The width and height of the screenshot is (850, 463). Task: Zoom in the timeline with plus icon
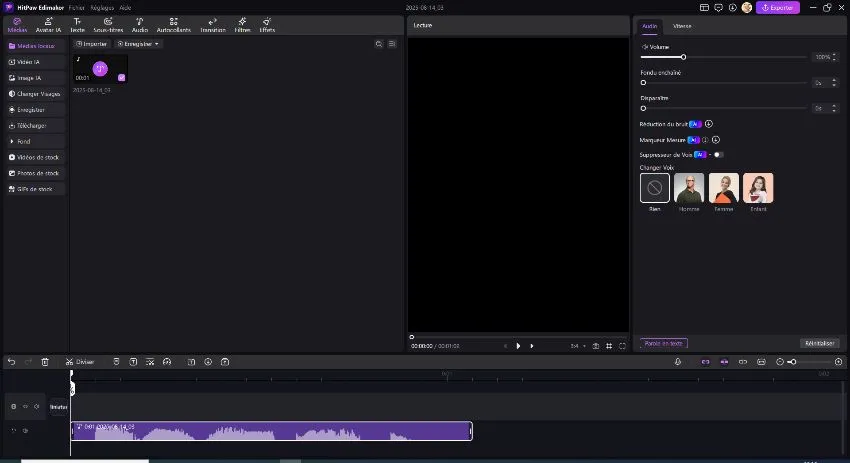pos(839,362)
